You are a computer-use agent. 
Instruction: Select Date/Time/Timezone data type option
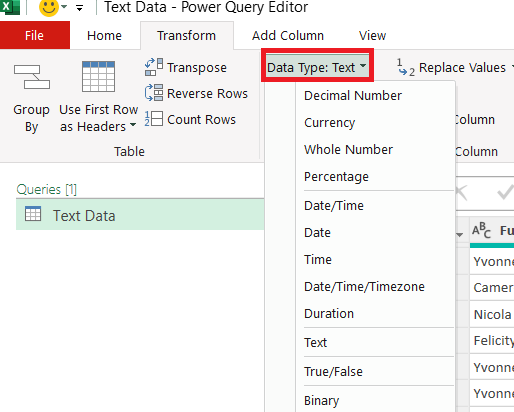[364, 287]
